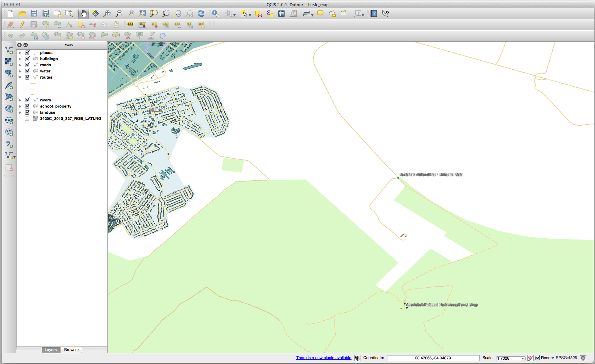Viewport: 595px width, 364px height.
Task: Open the Scale dropdown arrow
Action: click(x=523, y=358)
